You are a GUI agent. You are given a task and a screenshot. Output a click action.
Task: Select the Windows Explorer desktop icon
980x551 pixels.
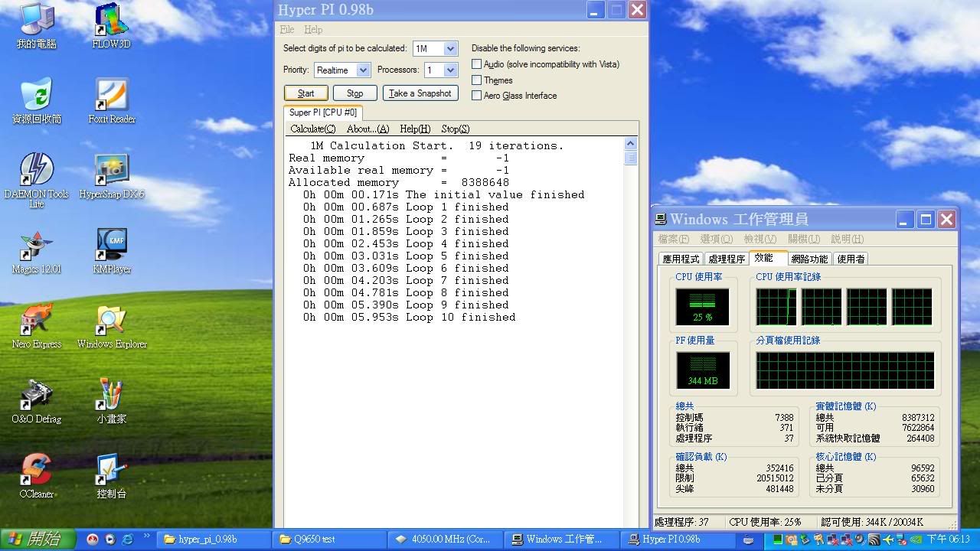(112, 325)
